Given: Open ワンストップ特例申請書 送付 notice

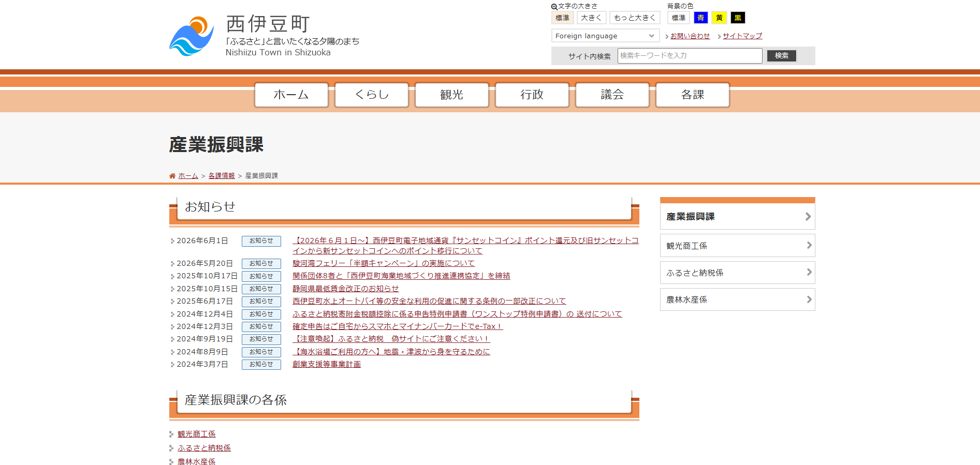Looking at the screenshot, I should coord(457,314).
